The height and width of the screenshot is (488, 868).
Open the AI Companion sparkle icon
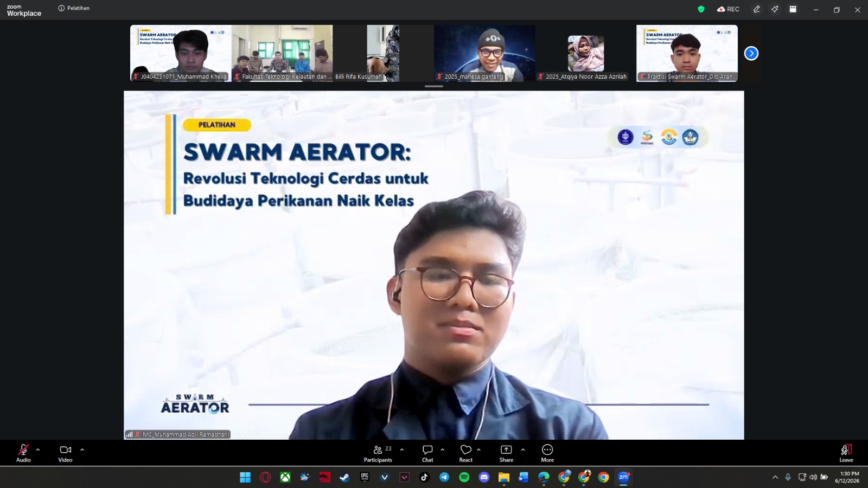click(x=775, y=9)
